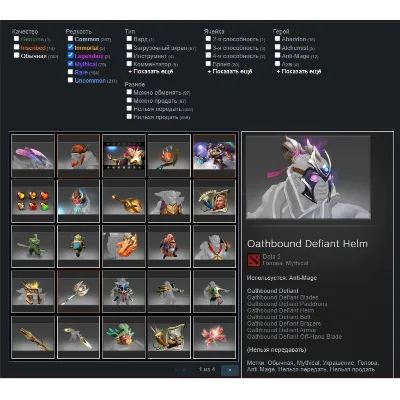Select the long golden sword item

pos(33,337)
